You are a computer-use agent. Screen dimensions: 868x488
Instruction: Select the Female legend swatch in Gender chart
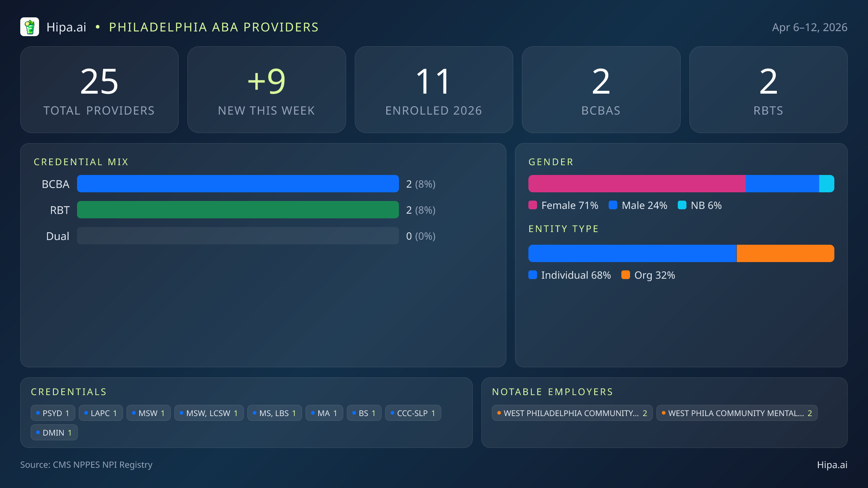click(x=533, y=205)
